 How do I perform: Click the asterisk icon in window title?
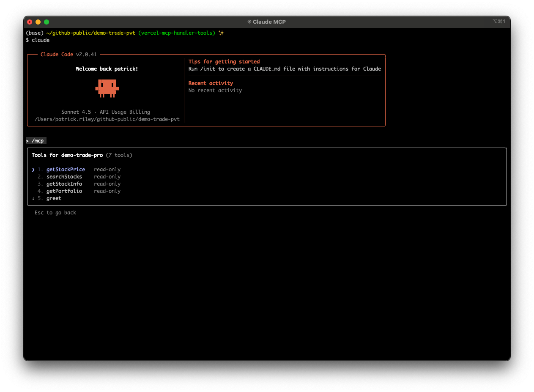[249, 22]
